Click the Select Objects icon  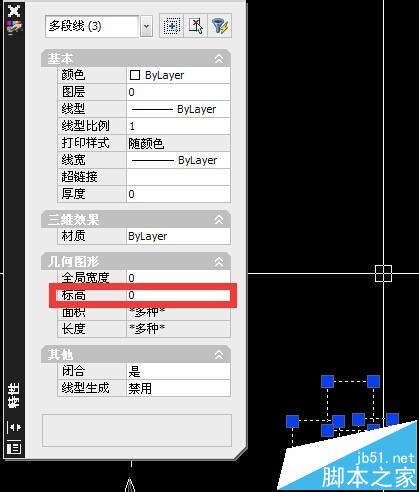coord(195,25)
